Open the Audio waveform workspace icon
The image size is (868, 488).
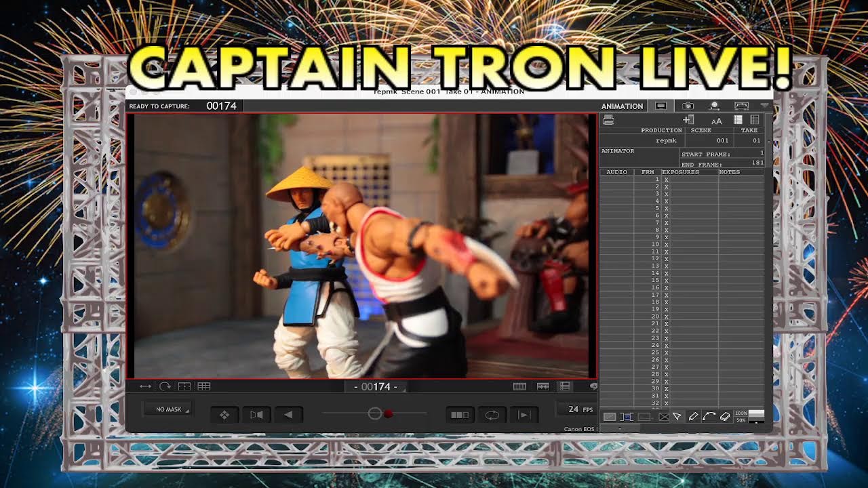(741, 106)
